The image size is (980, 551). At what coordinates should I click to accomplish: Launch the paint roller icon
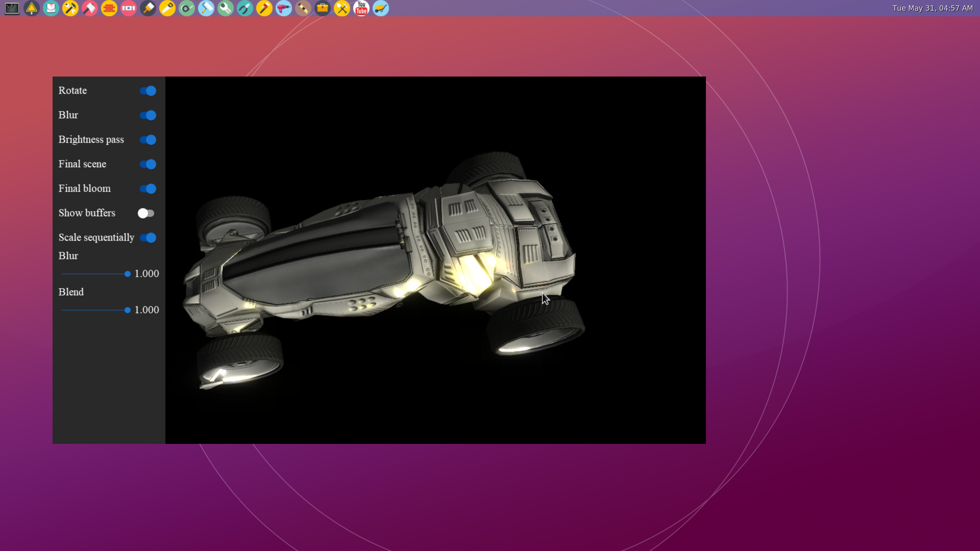pyautogui.click(x=206, y=8)
